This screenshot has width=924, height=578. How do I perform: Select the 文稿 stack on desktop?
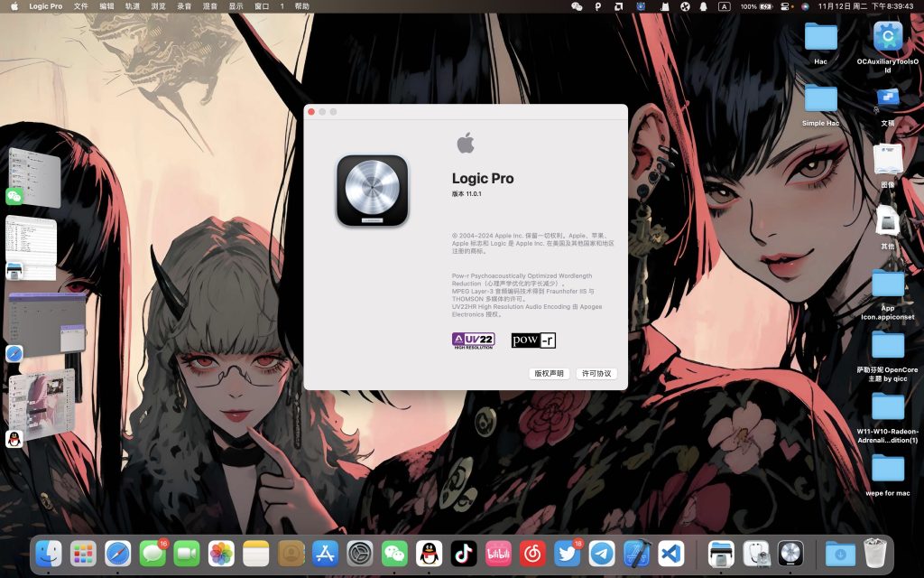tap(888, 107)
